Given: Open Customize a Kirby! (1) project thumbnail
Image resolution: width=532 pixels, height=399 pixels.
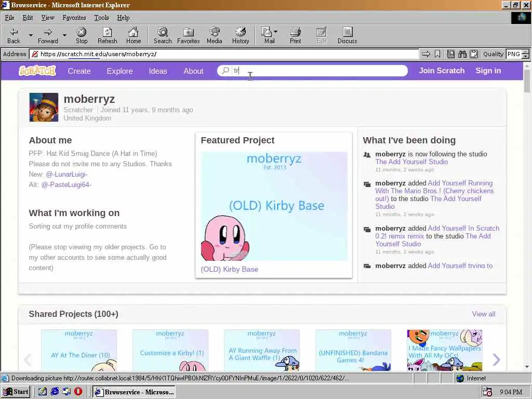Looking at the screenshot, I should tap(170, 350).
